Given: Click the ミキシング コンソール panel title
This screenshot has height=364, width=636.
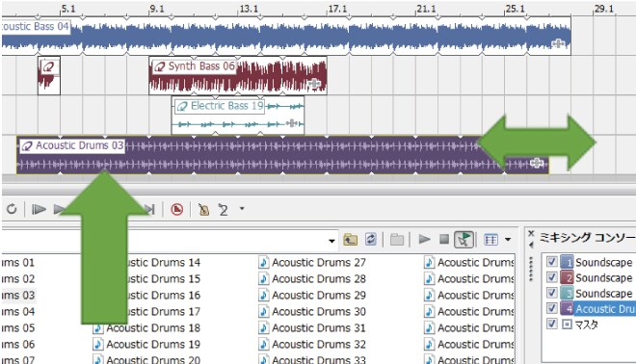Looking at the screenshot, I should pyautogui.click(x=587, y=238).
